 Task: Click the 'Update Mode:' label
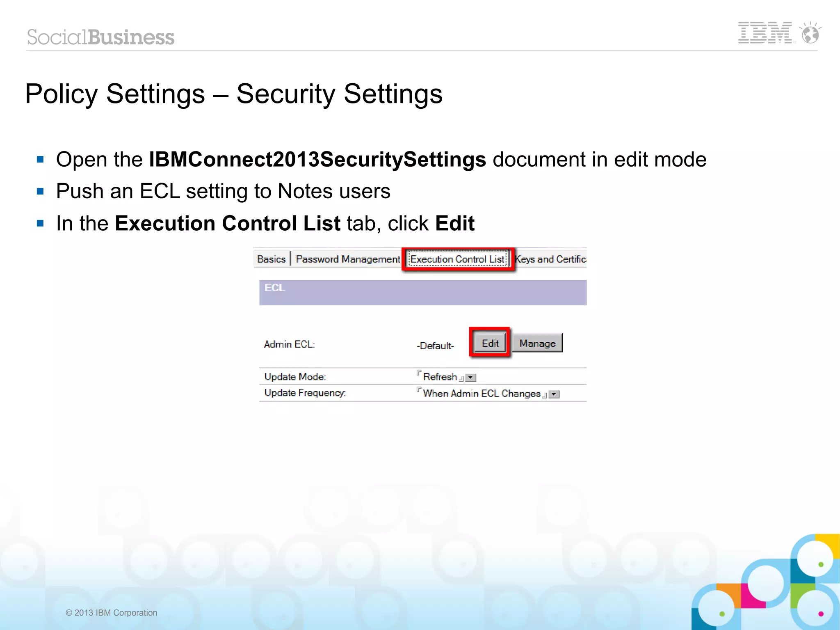tap(295, 376)
